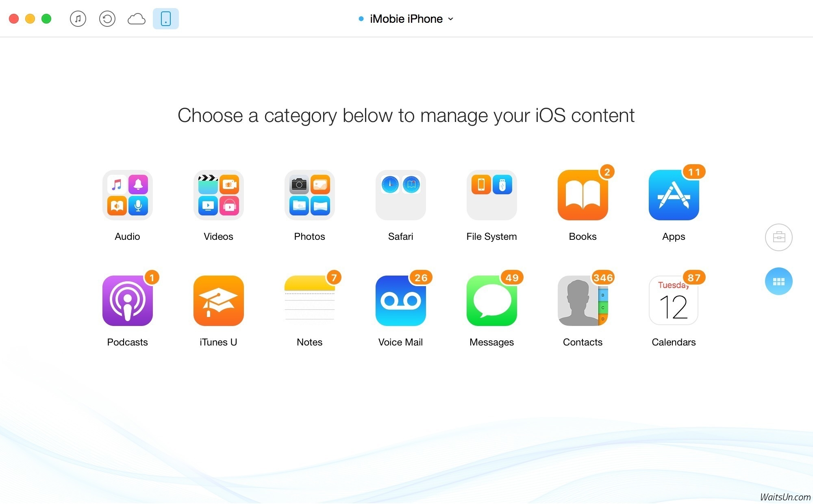Click the briefcase toolbox round button
Screen dimensions: 813x504
pyautogui.click(x=778, y=237)
